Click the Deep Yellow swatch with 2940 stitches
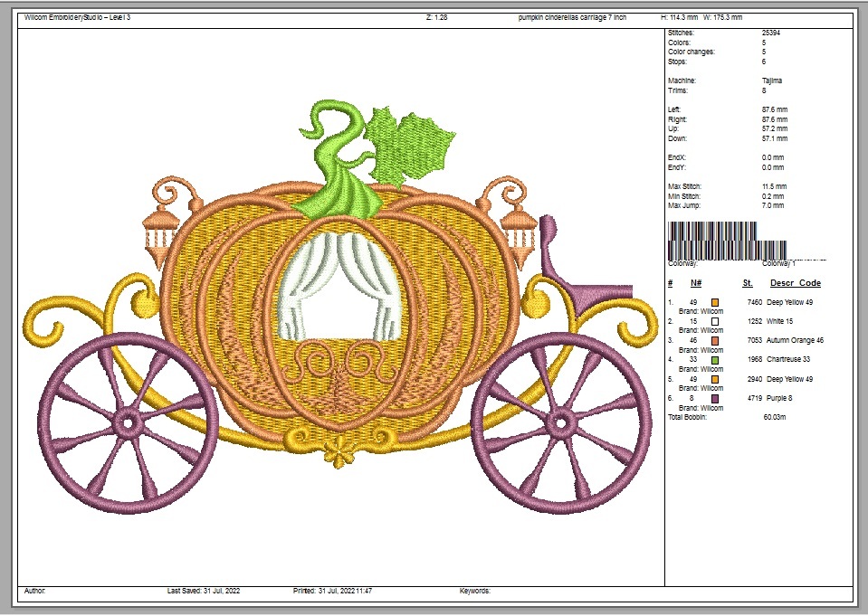 pyautogui.click(x=715, y=380)
